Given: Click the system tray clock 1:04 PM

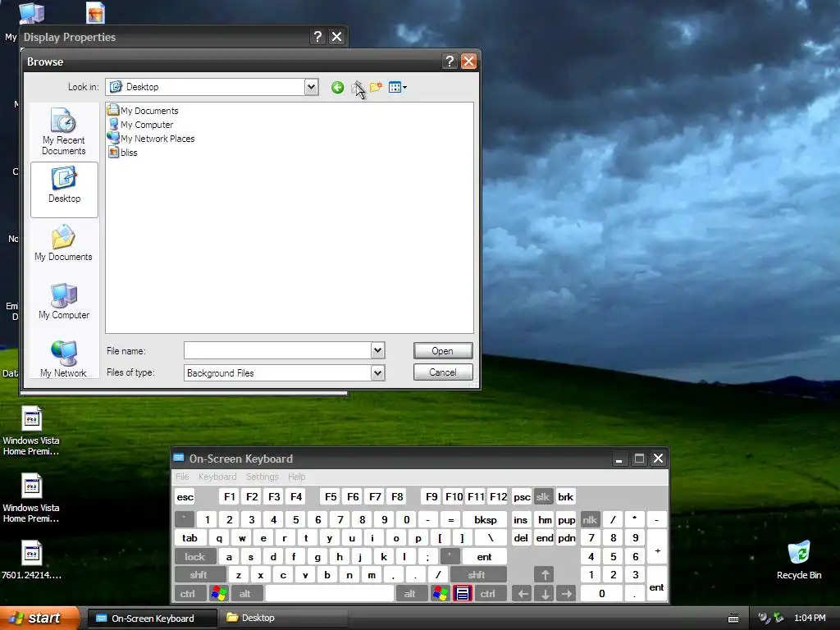Looking at the screenshot, I should [810, 618].
